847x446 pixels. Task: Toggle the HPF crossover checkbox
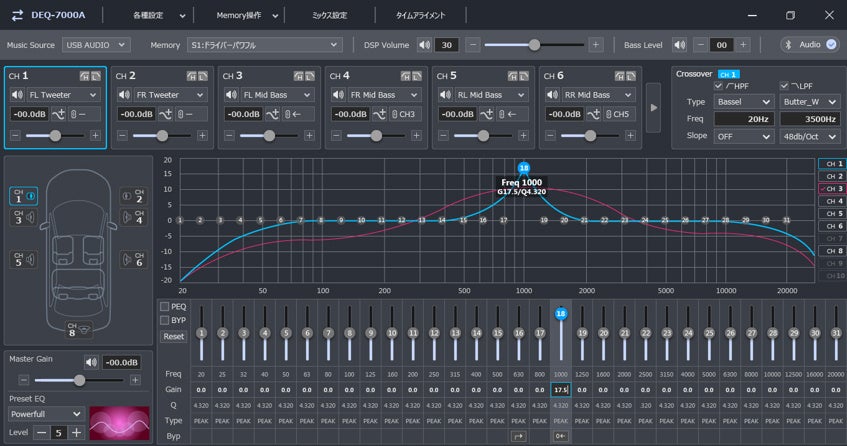click(718, 86)
